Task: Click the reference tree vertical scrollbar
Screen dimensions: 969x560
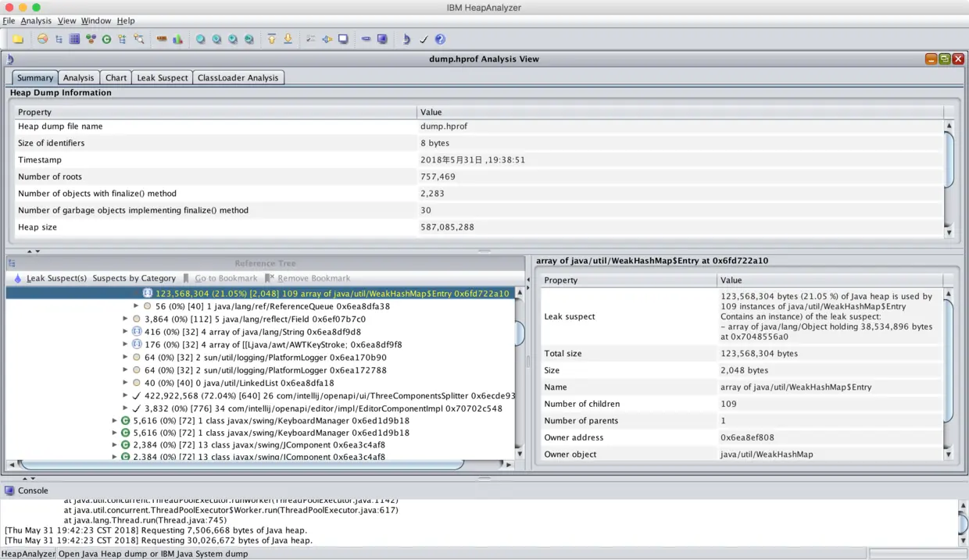Action: click(519, 373)
